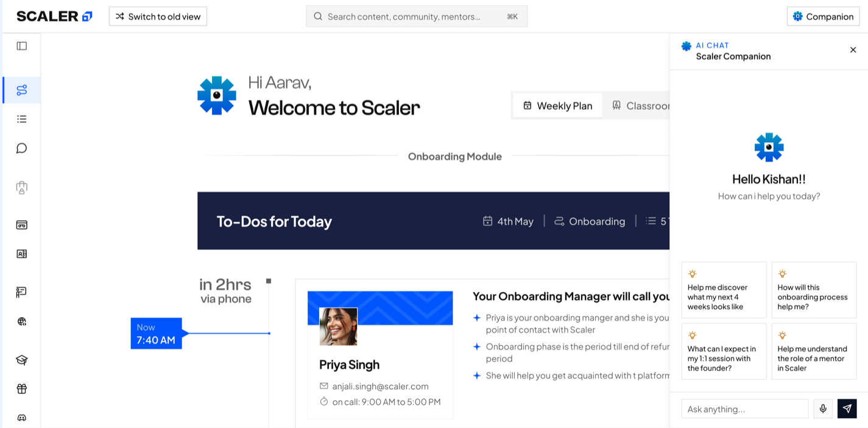Viewport: 868px width, 428px height.
Task: Toggle the sidebar panel icon
Action: (x=22, y=46)
